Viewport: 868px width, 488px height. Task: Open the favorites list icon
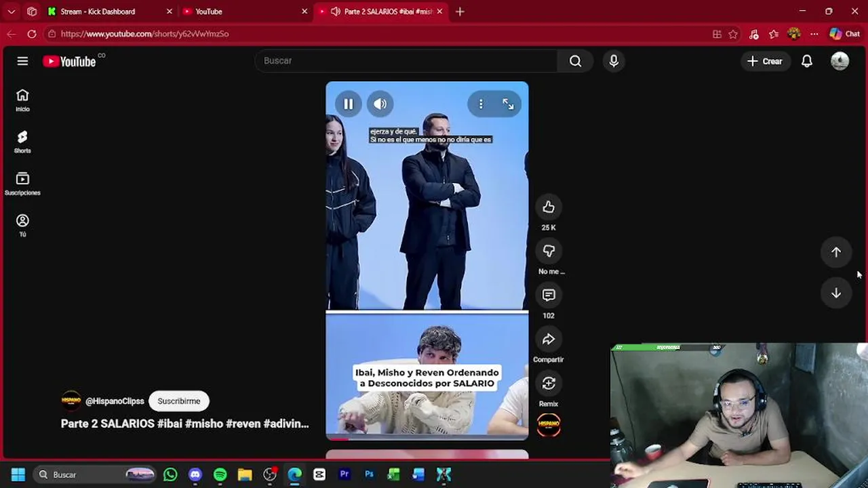click(x=774, y=34)
